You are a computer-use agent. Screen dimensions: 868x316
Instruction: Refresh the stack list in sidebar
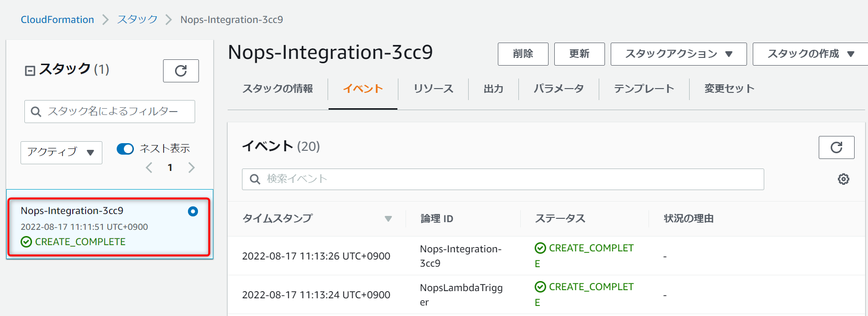coord(181,71)
